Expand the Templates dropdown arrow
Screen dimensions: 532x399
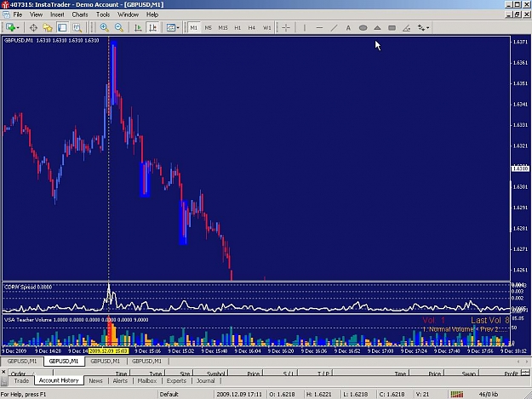pos(178,28)
